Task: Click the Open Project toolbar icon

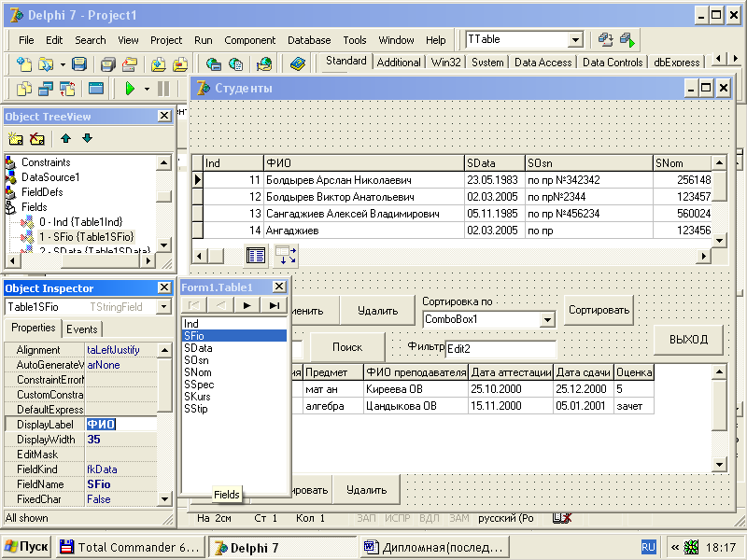Action: [130, 63]
